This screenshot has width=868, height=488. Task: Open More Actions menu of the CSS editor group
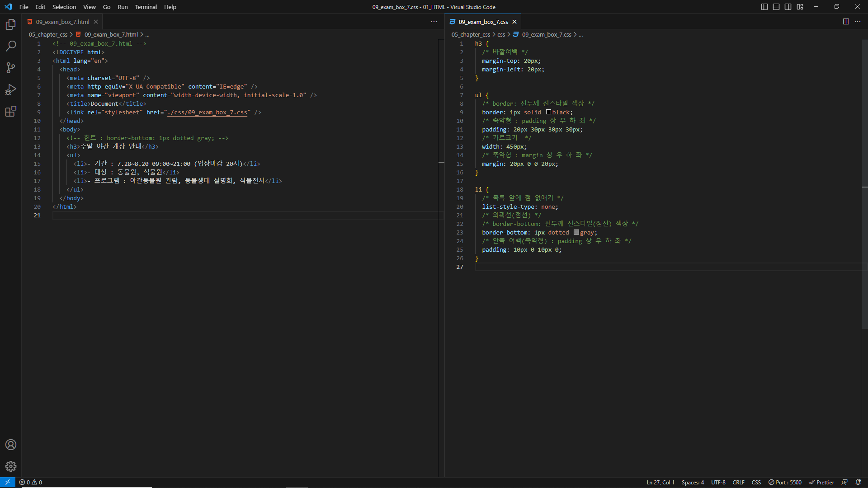858,22
